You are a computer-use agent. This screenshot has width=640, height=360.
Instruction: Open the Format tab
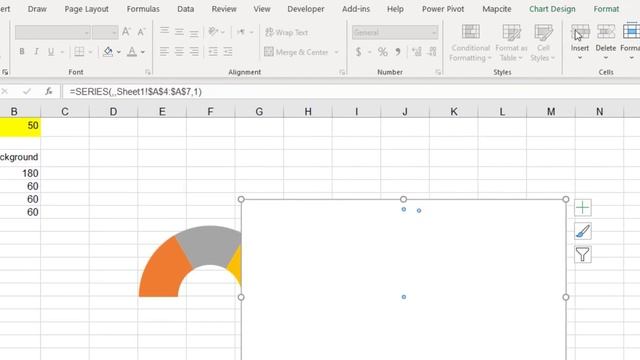(606, 9)
